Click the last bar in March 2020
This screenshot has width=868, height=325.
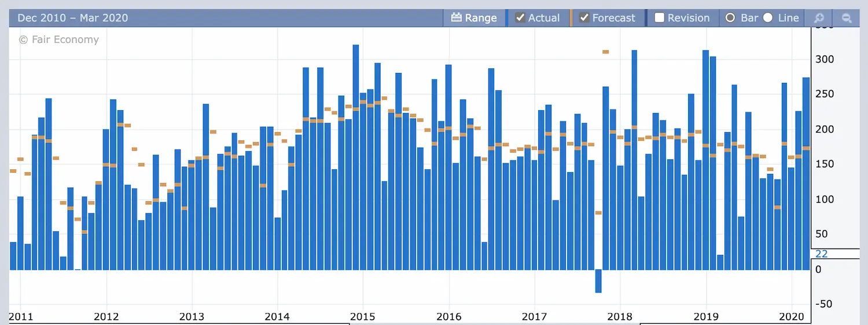tap(806, 174)
